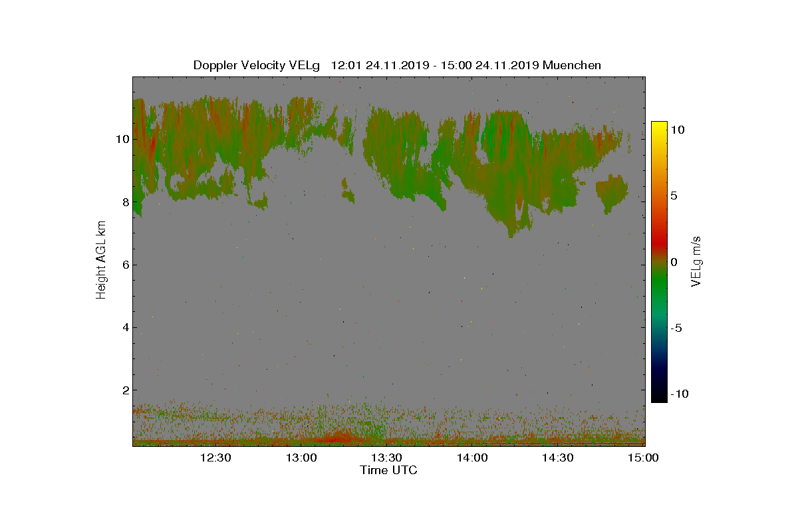
Task: Click the red near-surface patch after 13:00
Action: coord(337,438)
